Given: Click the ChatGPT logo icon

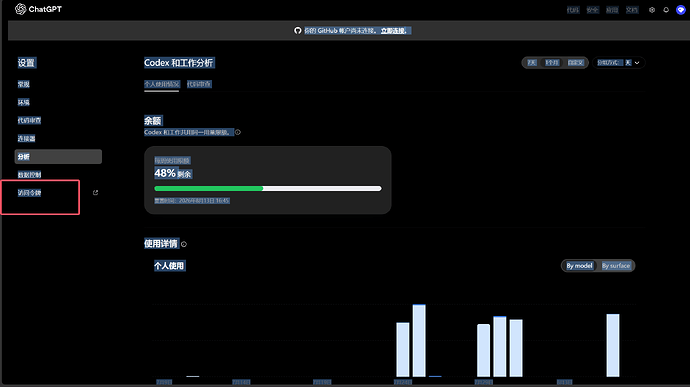Looking at the screenshot, I should tap(20, 9).
